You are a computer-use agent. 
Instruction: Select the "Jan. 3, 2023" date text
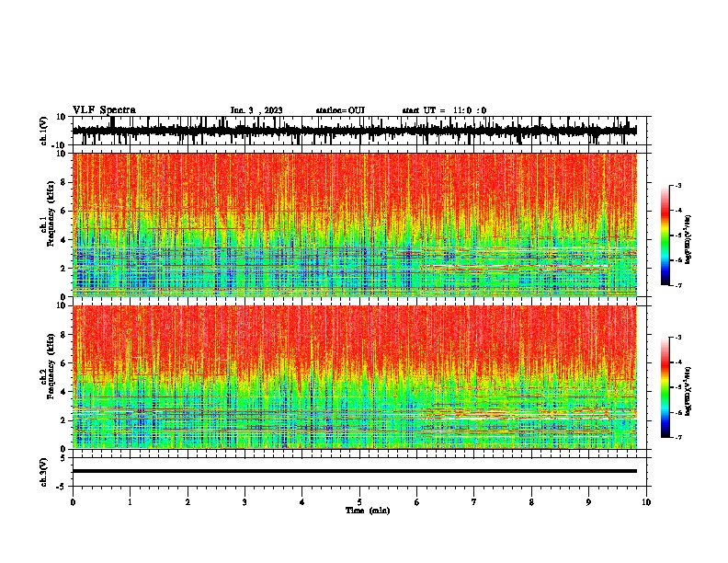256,110
